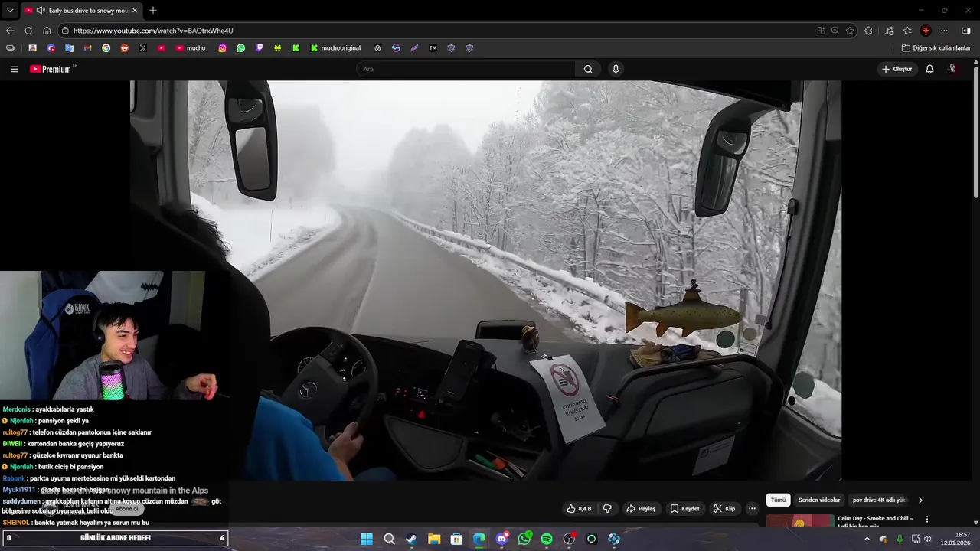
Task: Open browser extensions puzzle icon
Action: 868,31
